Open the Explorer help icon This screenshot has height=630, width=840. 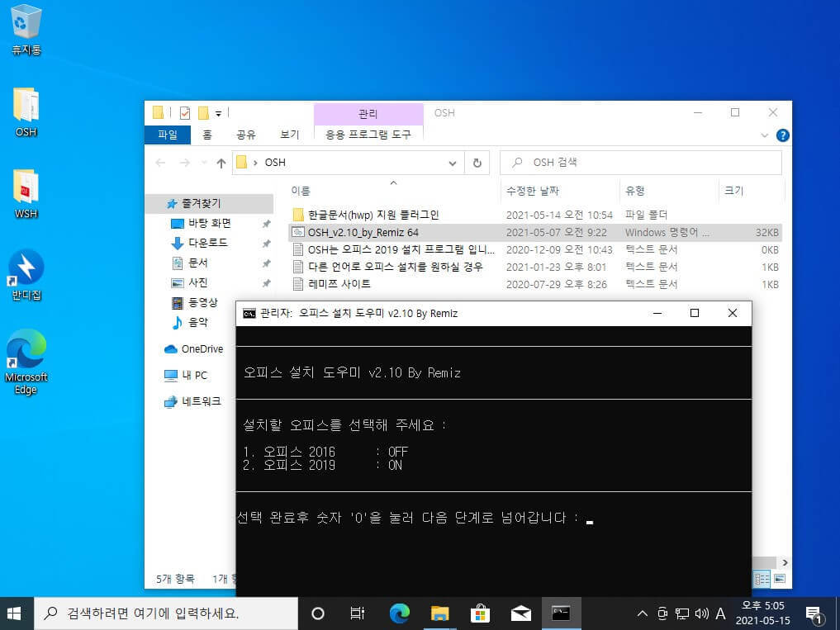pos(782,135)
